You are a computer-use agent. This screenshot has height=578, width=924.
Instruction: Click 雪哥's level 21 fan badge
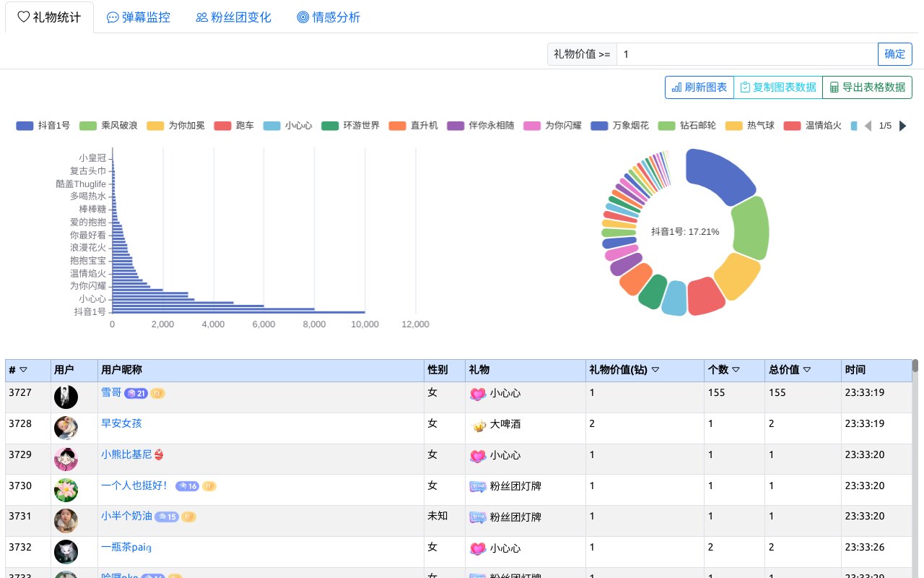[136, 393]
